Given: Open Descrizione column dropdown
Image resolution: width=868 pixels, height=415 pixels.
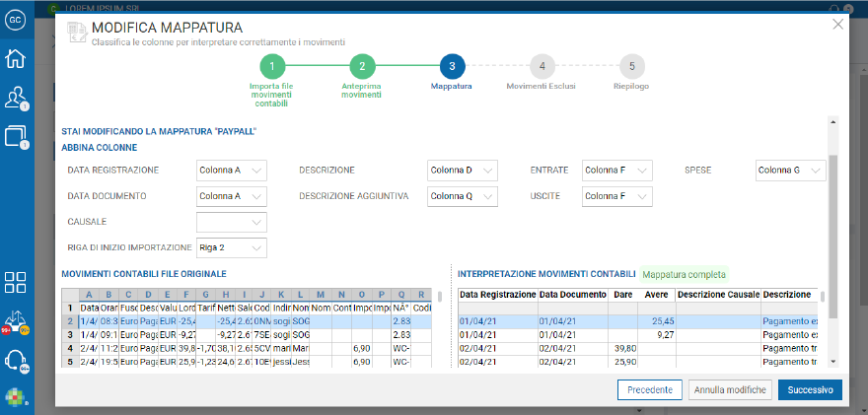Looking at the screenshot, I should pyautogui.click(x=463, y=171).
